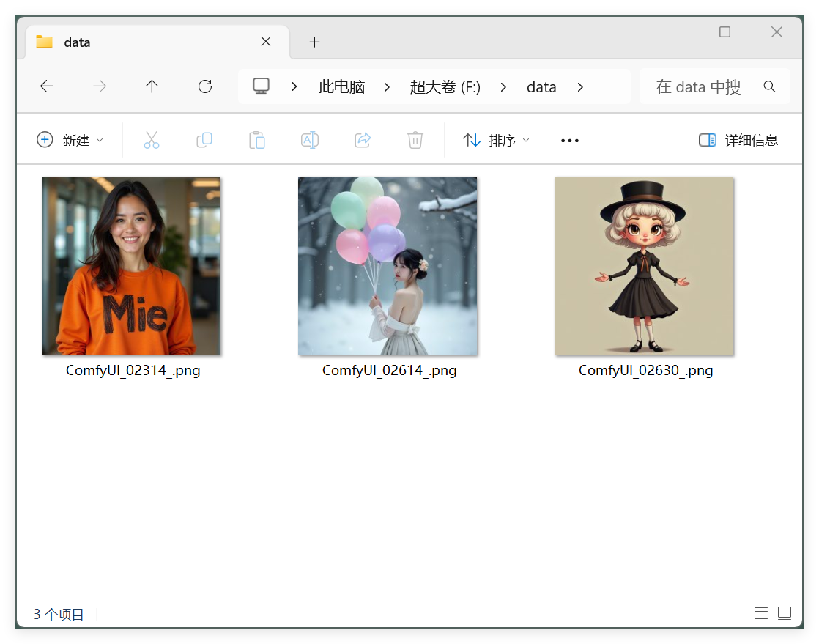This screenshot has width=819, height=644.
Task: Click the Copy icon in toolbar
Action: click(204, 140)
